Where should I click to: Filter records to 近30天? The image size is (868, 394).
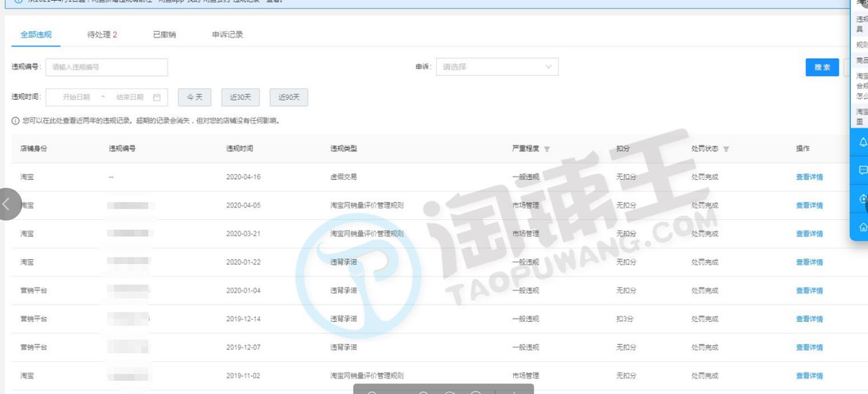(x=240, y=97)
